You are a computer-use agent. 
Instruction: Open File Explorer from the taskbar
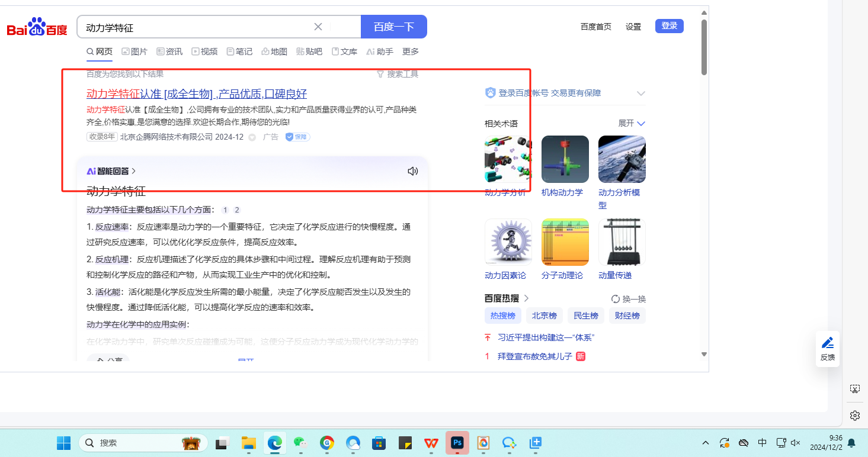pos(248,443)
